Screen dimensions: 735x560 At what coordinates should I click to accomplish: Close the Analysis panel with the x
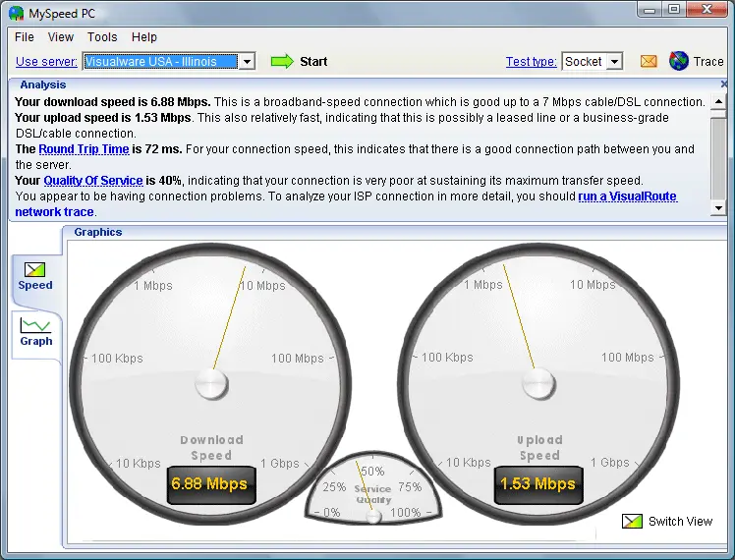click(723, 85)
